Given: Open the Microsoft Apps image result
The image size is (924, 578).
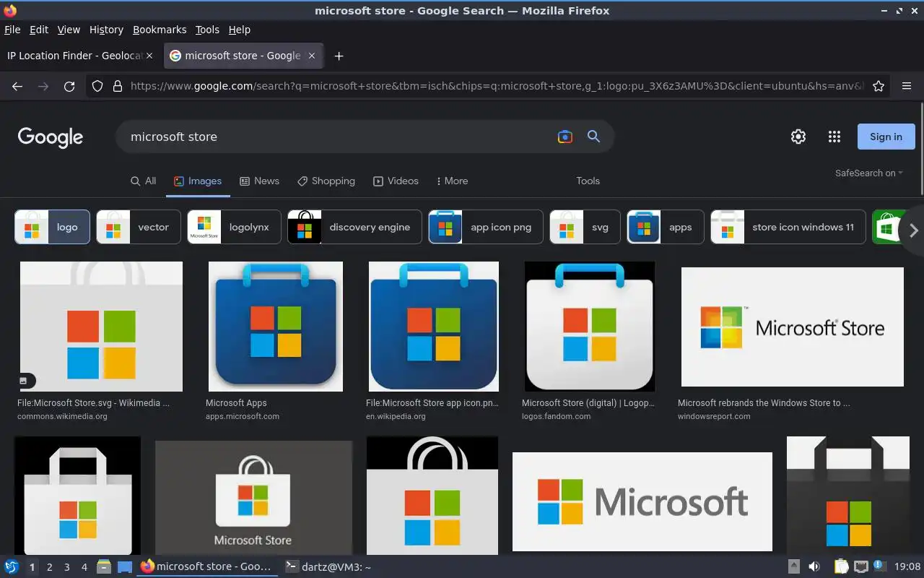Looking at the screenshot, I should pos(276,327).
